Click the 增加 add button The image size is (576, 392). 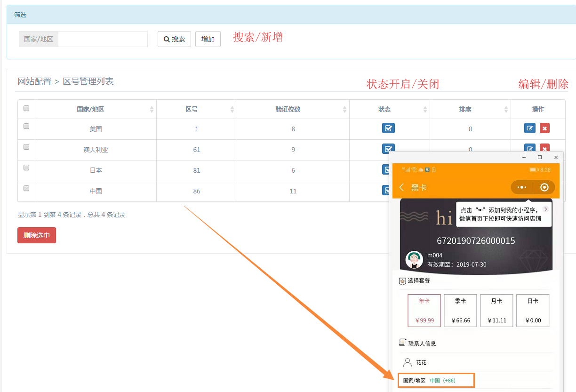(x=208, y=39)
